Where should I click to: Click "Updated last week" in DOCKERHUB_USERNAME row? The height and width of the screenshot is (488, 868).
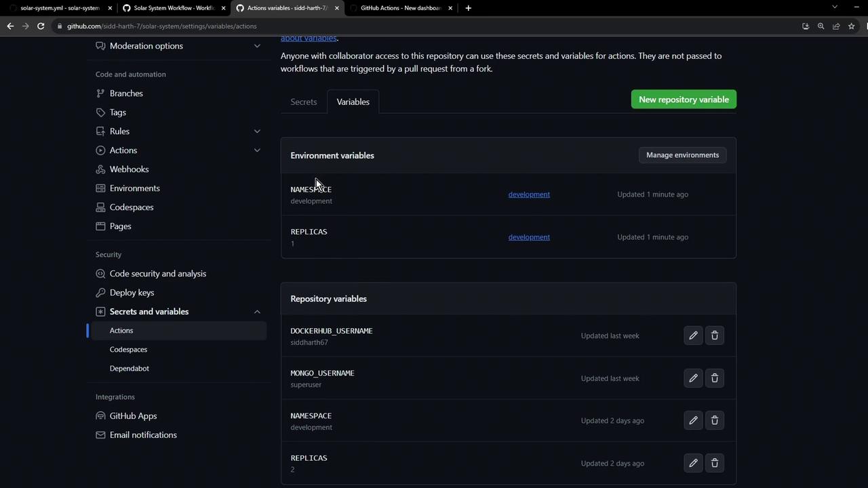[x=610, y=335]
